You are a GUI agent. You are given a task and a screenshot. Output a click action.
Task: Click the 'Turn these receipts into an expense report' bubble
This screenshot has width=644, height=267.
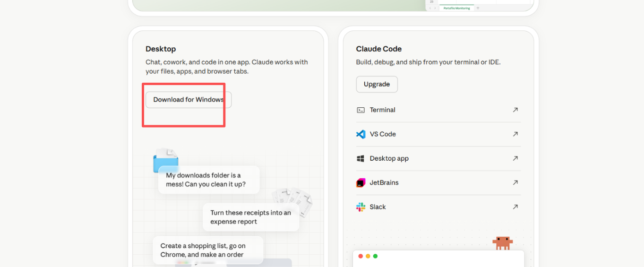tap(251, 217)
